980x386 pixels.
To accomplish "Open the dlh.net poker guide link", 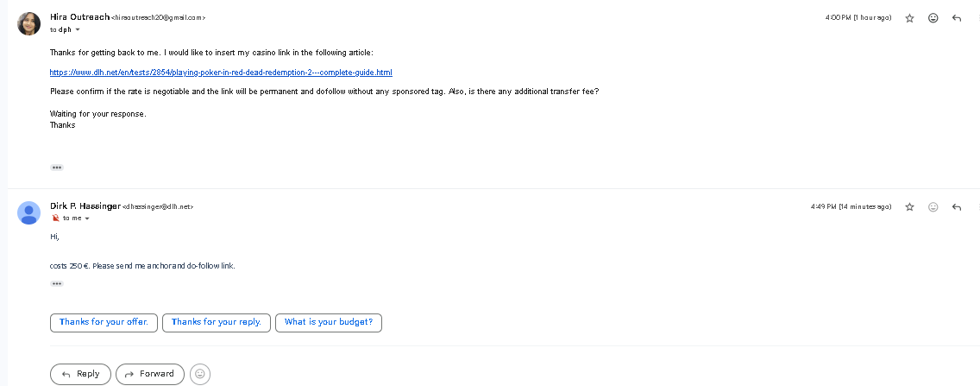I will pyautogui.click(x=221, y=73).
